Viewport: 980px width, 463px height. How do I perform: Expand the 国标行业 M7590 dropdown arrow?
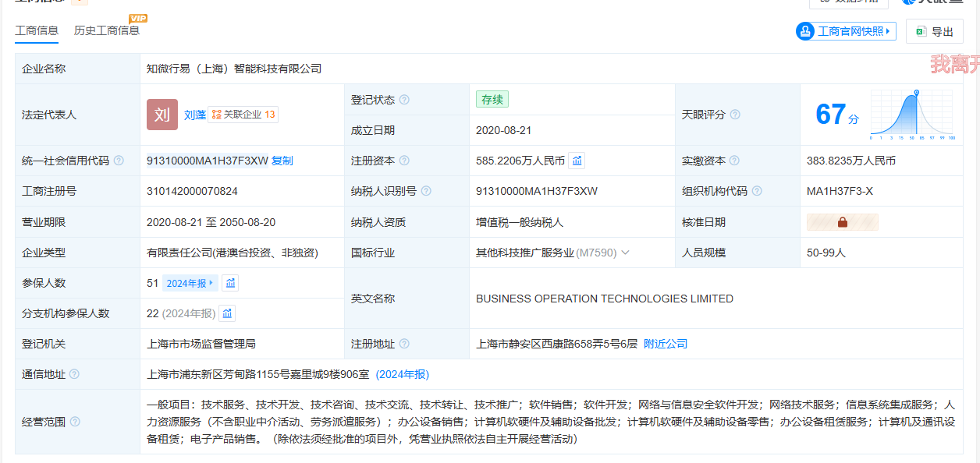[x=625, y=253]
